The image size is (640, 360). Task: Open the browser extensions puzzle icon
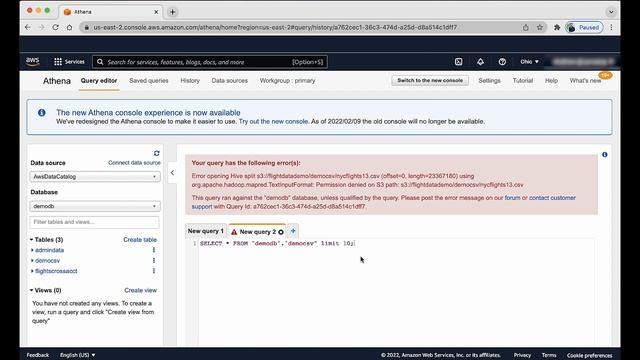click(557, 27)
